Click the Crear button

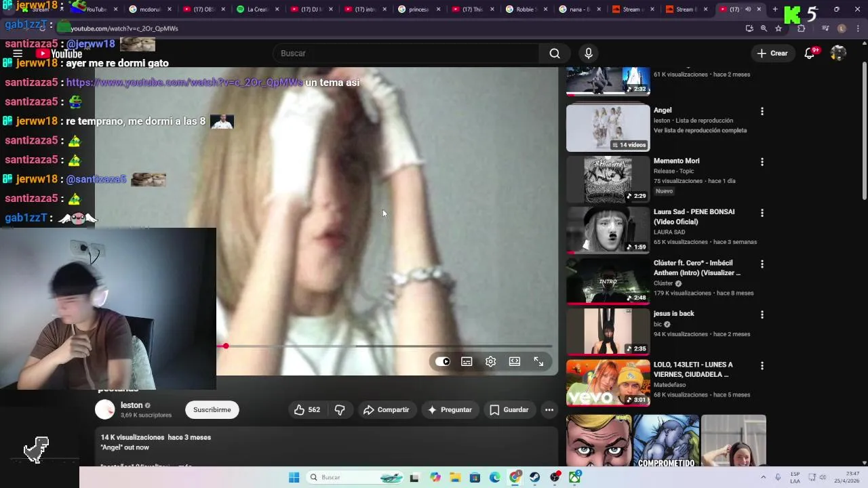(772, 54)
